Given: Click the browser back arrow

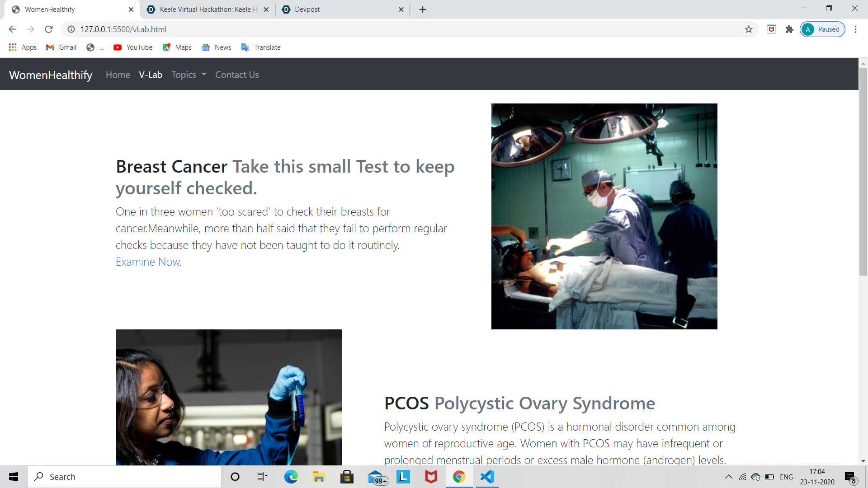Looking at the screenshot, I should coord(12,29).
